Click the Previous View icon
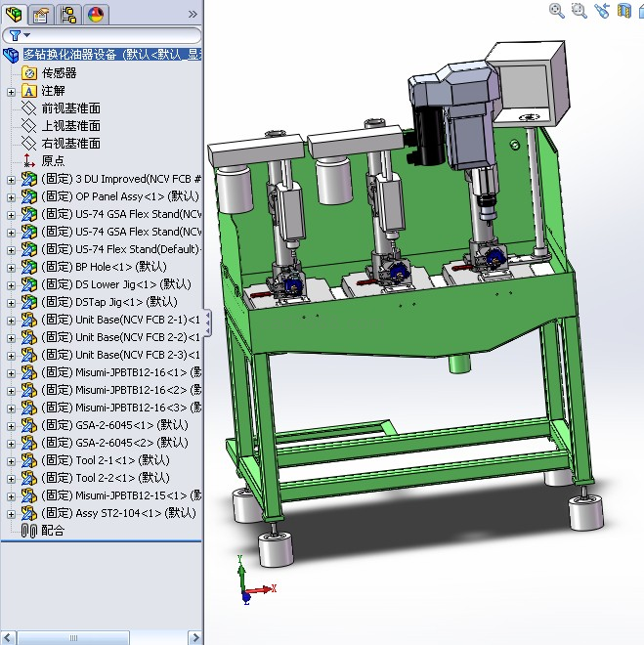Screen dimensions: 644x645 click(x=602, y=11)
